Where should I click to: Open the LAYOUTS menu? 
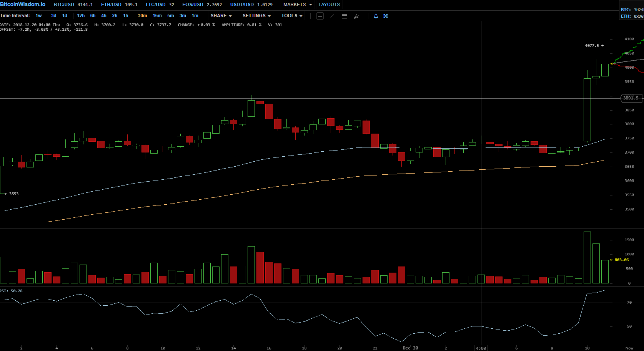point(329,5)
